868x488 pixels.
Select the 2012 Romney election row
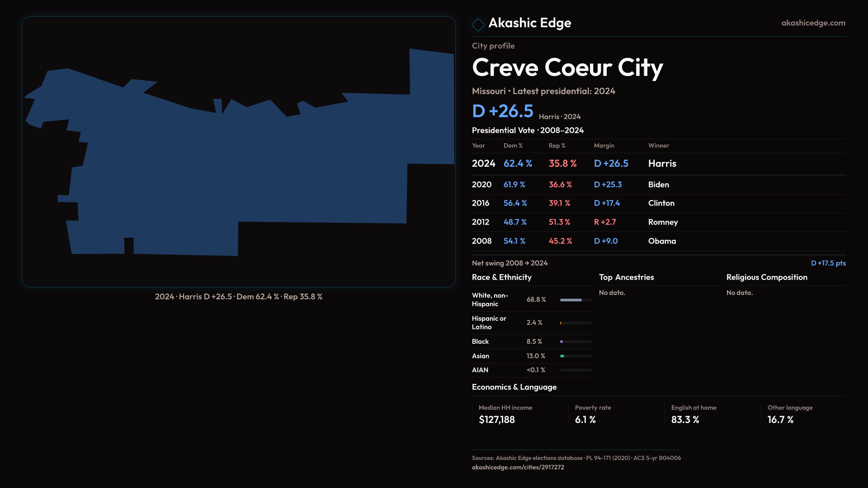pyautogui.click(x=658, y=222)
